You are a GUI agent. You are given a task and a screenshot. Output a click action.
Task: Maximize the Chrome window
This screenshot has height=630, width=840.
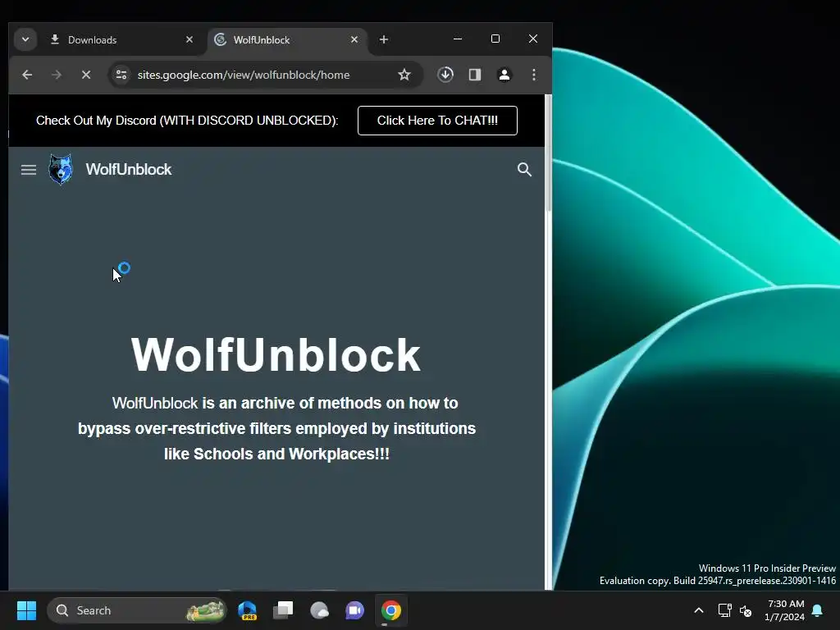click(x=495, y=39)
